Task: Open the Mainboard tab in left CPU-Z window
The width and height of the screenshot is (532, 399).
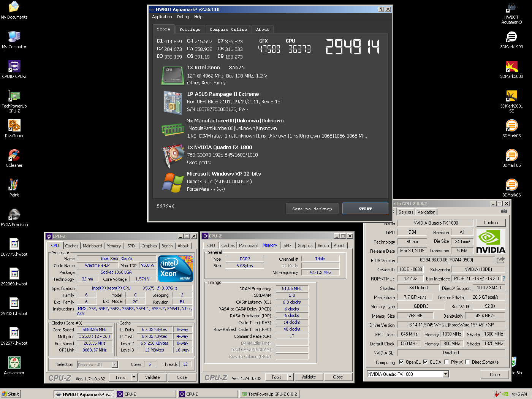Action: click(x=92, y=246)
